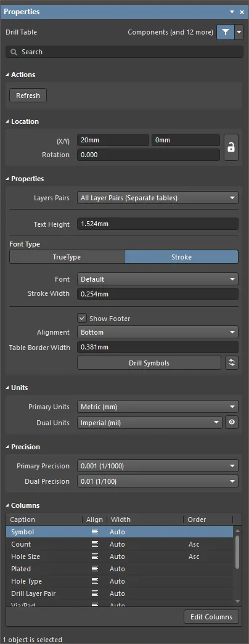Select the TrueType font type
249x644 pixels.
pos(67,257)
